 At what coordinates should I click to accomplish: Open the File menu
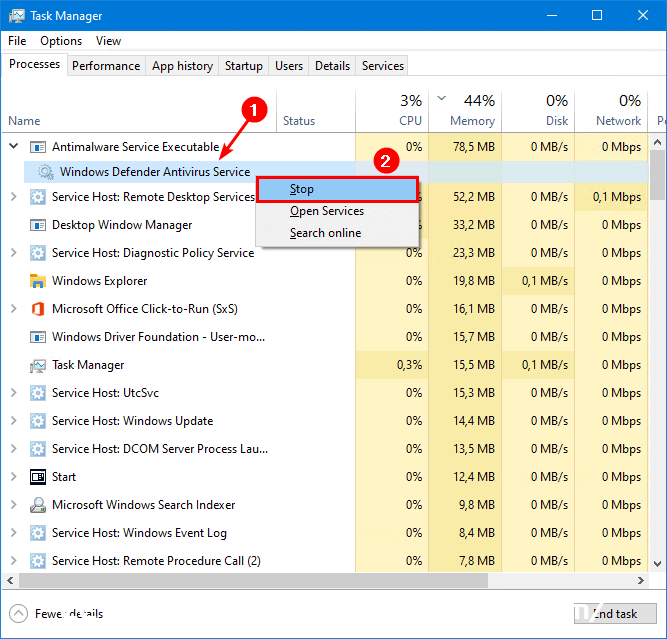click(17, 41)
